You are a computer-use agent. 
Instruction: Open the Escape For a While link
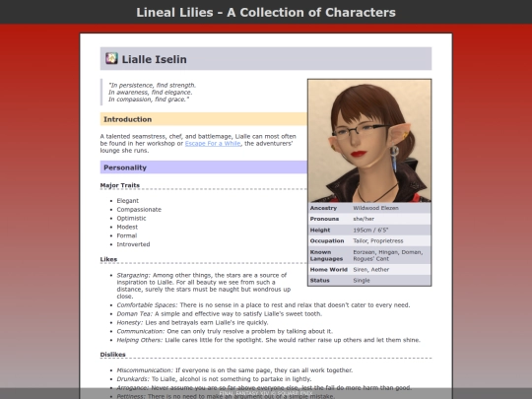pos(213,144)
